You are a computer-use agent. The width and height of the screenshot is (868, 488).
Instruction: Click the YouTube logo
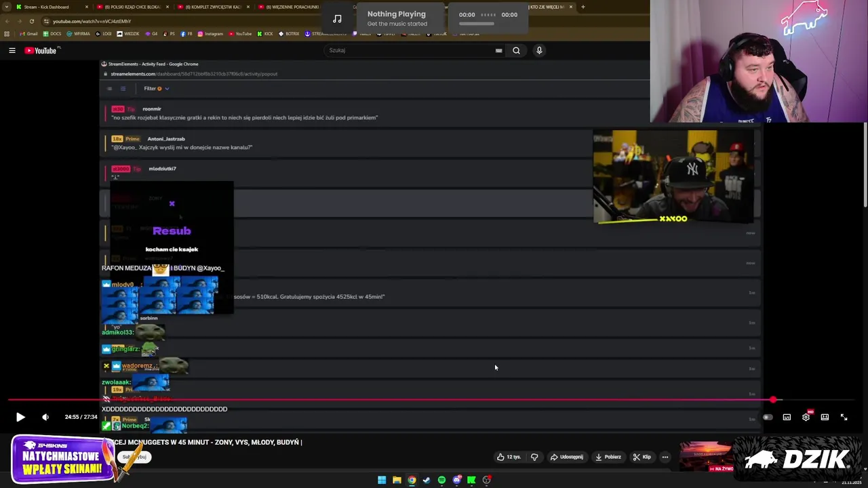coord(42,50)
